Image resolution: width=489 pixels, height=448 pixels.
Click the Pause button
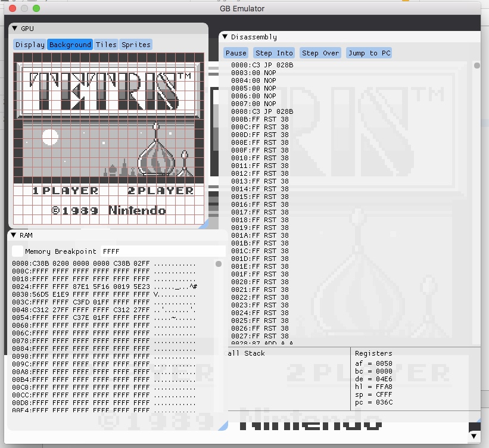tap(236, 53)
